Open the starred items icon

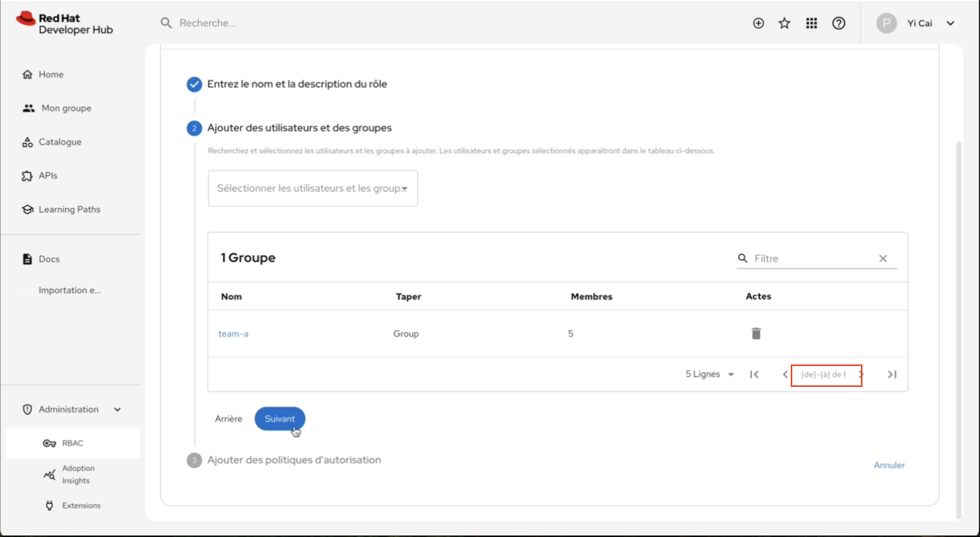784,23
